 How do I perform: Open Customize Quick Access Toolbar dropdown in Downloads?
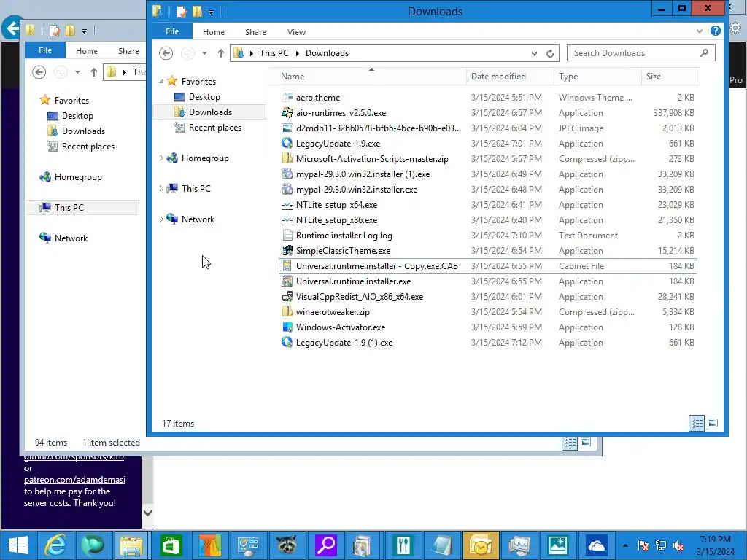tap(211, 12)
